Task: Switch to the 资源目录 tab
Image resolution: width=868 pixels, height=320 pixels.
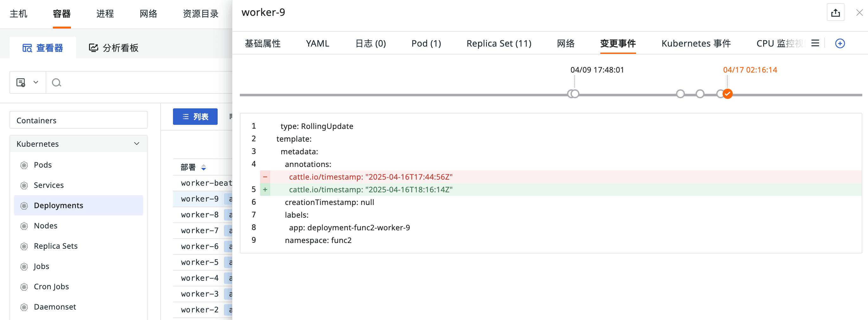Action: point(201,14)
